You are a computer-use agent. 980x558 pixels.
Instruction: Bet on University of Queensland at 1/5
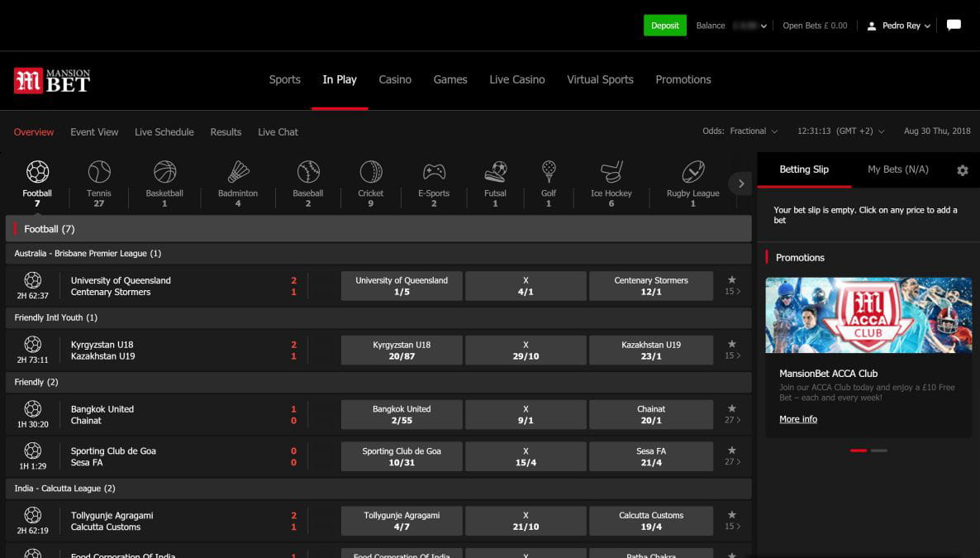(402, 286)
